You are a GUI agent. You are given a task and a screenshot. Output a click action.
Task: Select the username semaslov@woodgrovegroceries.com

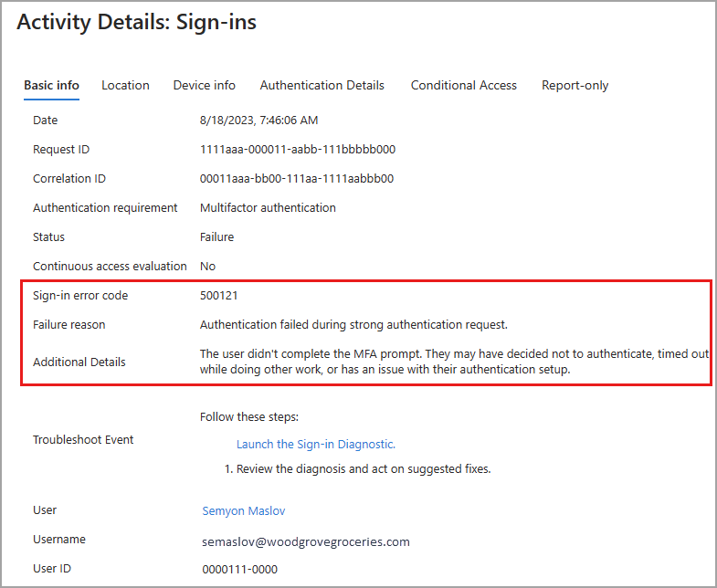click(306, 541)
